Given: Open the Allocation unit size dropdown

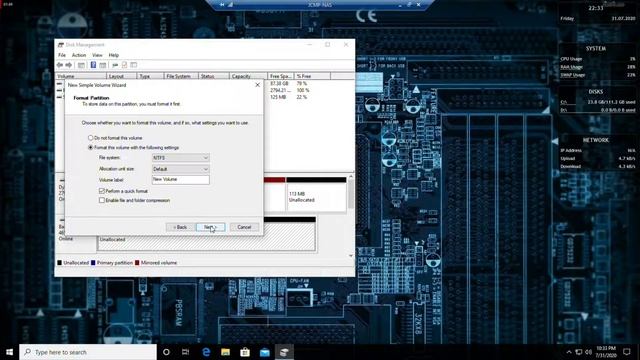Looking at the screenshot, I should [180, 169].
